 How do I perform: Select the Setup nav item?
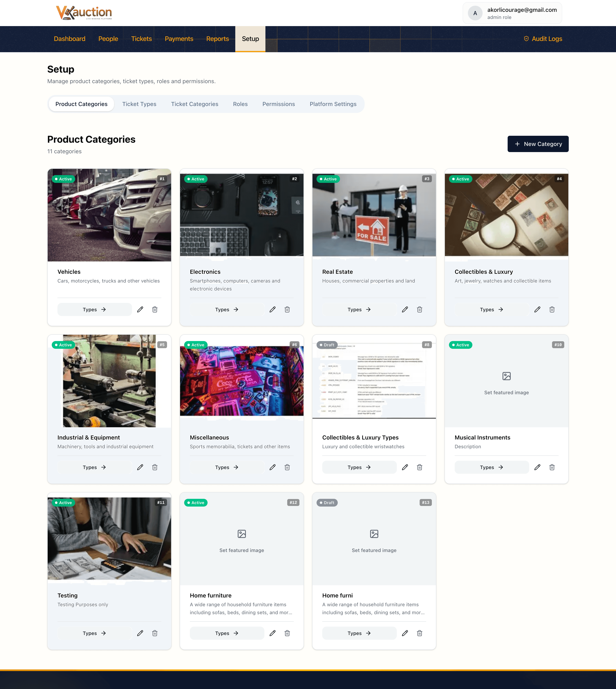pyautogui.click(x=251, y=39)
